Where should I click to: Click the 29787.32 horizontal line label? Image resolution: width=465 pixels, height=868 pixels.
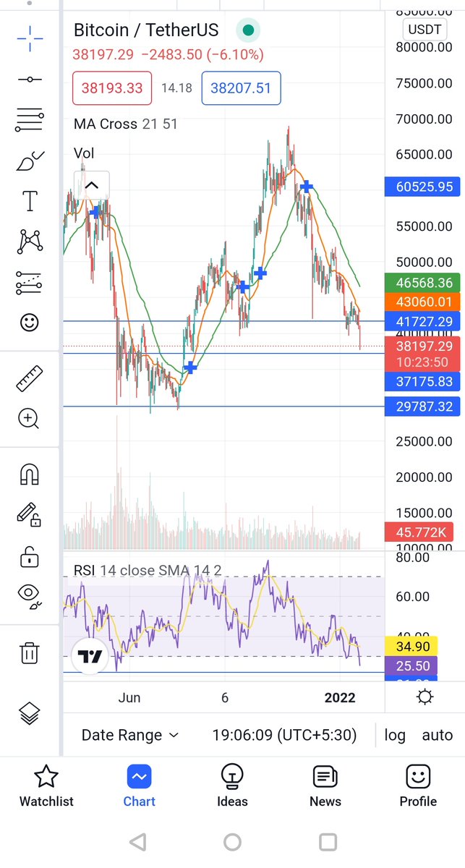(x=425, y=407)
